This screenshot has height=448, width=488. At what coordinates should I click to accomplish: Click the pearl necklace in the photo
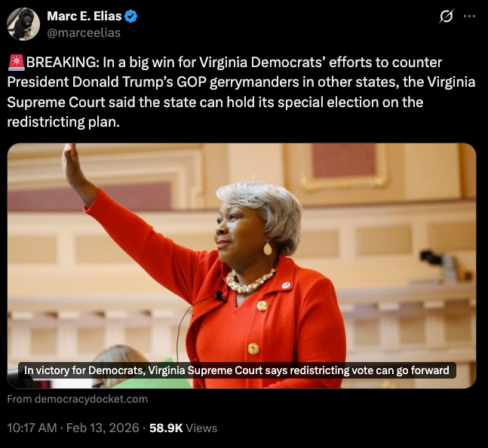pyautogui.click(x=250, y=281)
